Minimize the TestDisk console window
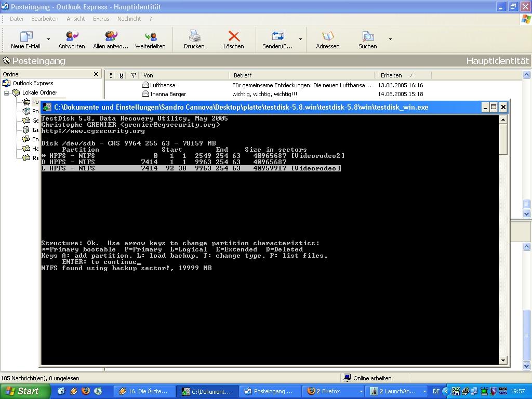The height and width of the screenshot is (399, 532). (x=485, y=107)
